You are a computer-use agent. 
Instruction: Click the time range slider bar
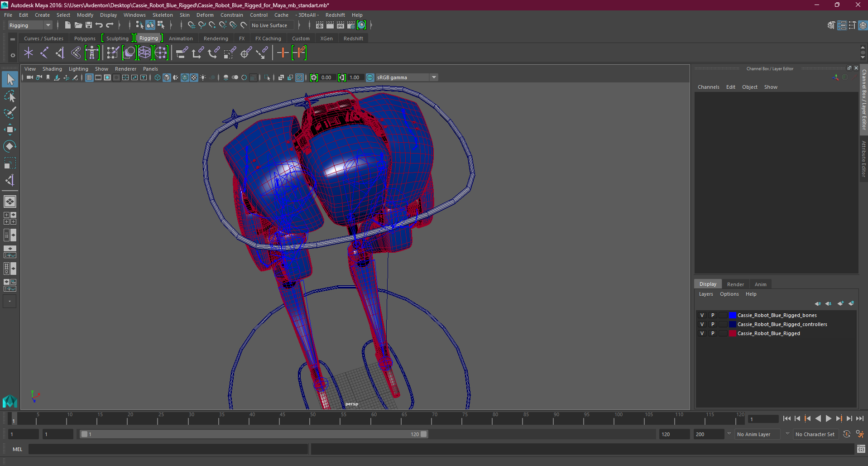[254, 434]
